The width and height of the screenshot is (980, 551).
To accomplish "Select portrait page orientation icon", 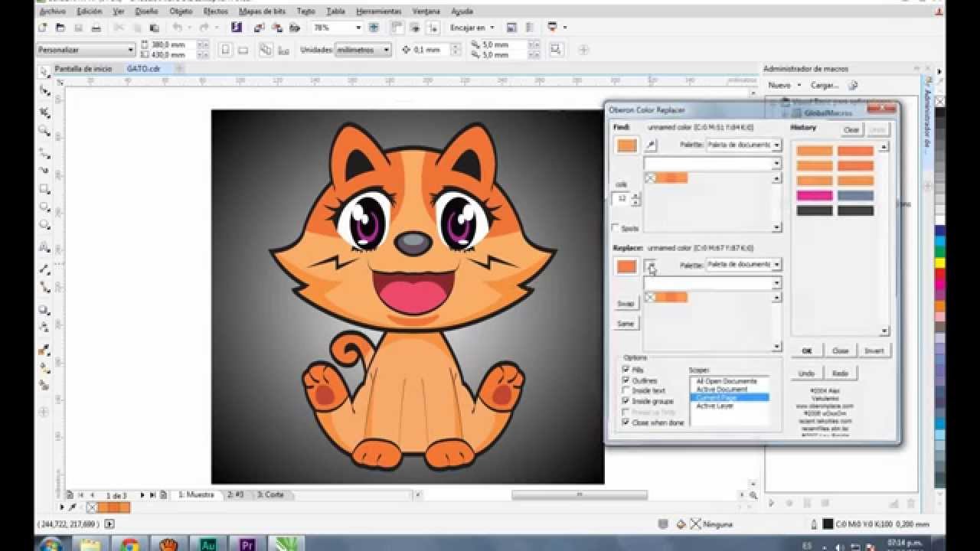I will click(x=226, y=50).
